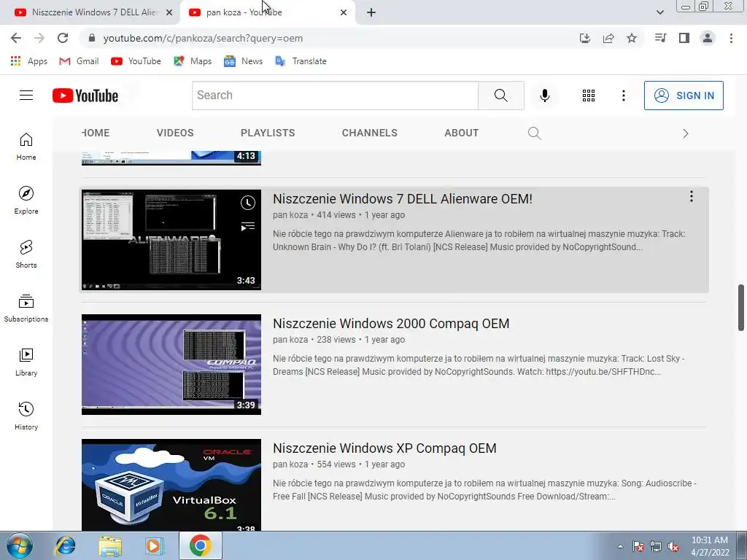Open News bookmark
747x560 pixels.
coord(244,61)
